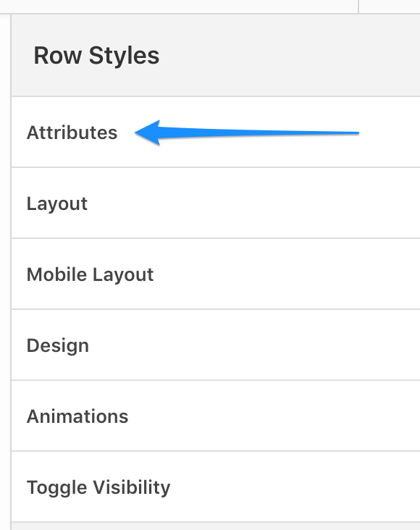This screenshot has width=420, height=530.
Task: Expand the Layout section
Action: (216, 203)
